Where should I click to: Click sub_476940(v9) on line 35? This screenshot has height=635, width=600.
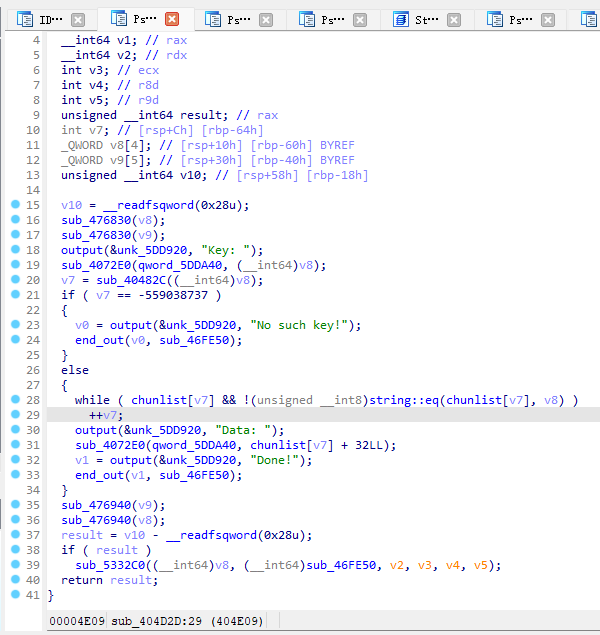coord(113,505)
